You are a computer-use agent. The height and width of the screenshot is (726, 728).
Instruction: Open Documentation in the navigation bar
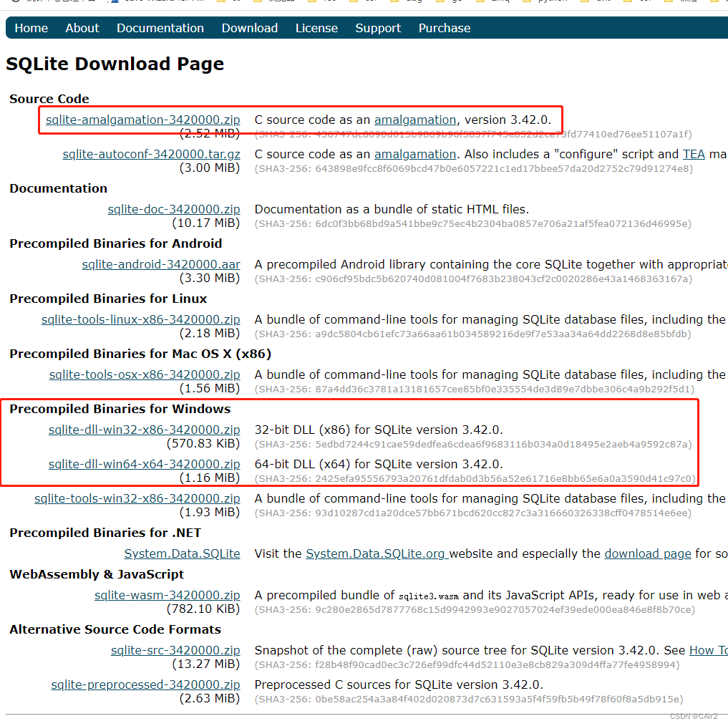point(160,28)
